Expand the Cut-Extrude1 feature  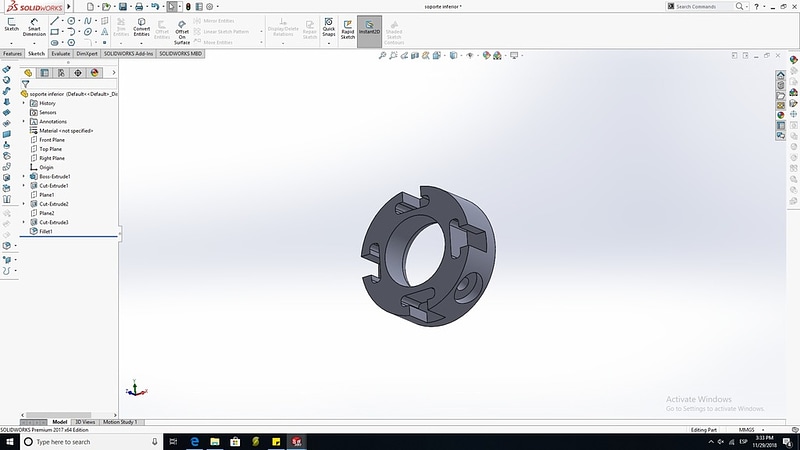pyautogui.click(x=23, y=186)
